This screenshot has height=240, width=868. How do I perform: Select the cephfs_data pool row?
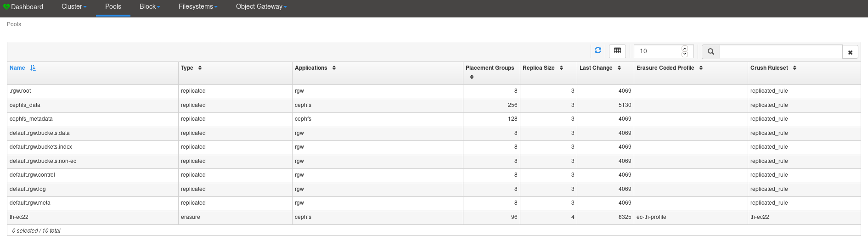click(x=434, y=106)
